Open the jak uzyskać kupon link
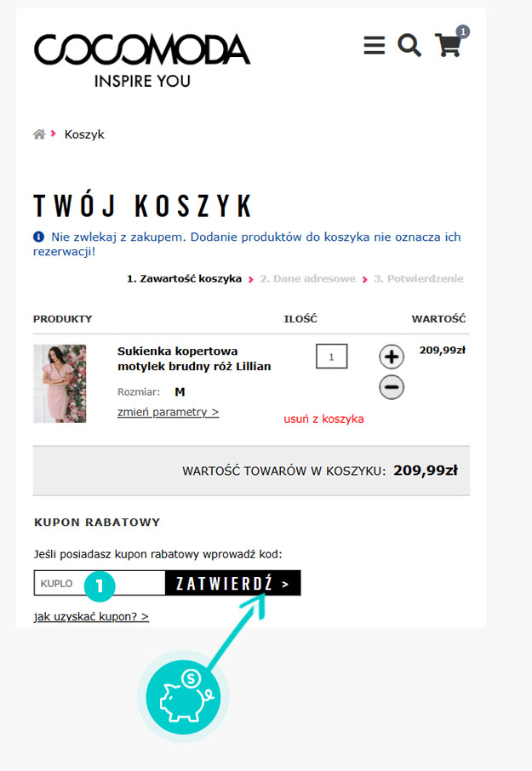The width and height of the screenshot is (532, 771). point(91,616)
